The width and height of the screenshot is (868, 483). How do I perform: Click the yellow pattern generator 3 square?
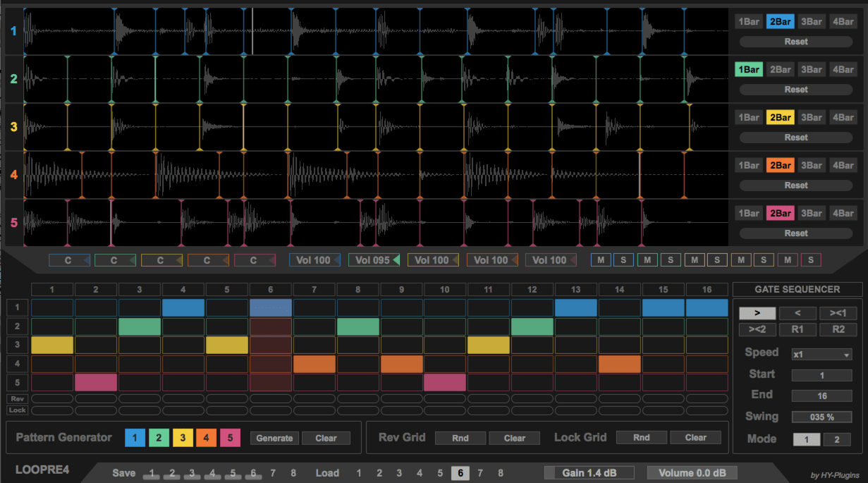182,438
